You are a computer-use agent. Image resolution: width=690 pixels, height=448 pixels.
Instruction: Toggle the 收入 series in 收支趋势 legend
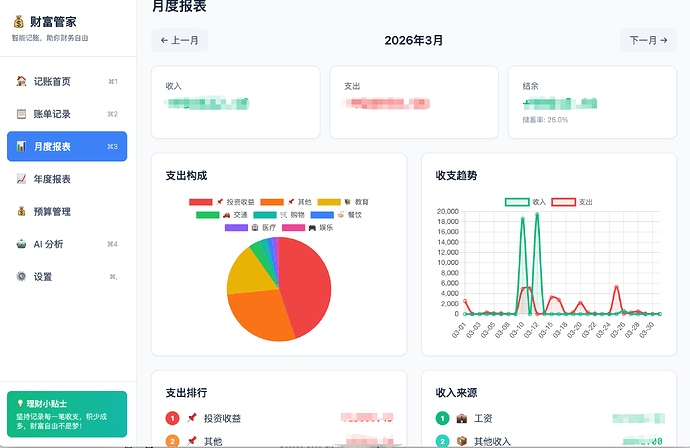525,202
